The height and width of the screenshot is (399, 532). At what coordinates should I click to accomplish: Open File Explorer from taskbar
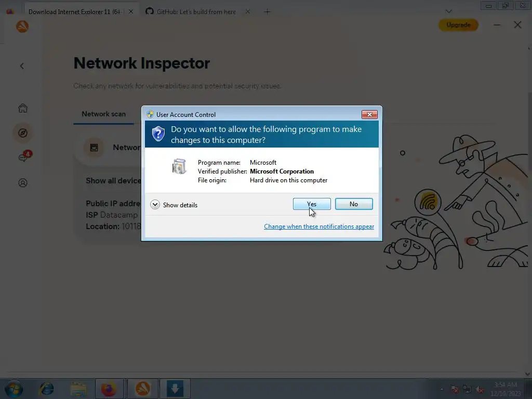coord(78,389)
